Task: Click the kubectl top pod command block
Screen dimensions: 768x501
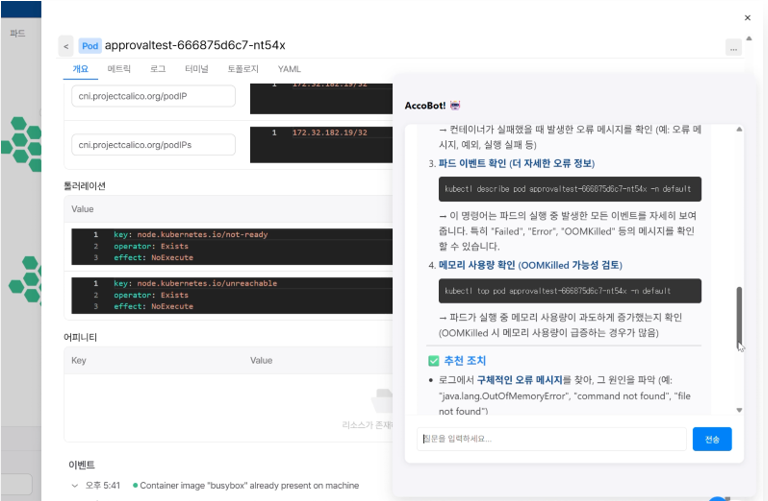Action: coord(570,291)
